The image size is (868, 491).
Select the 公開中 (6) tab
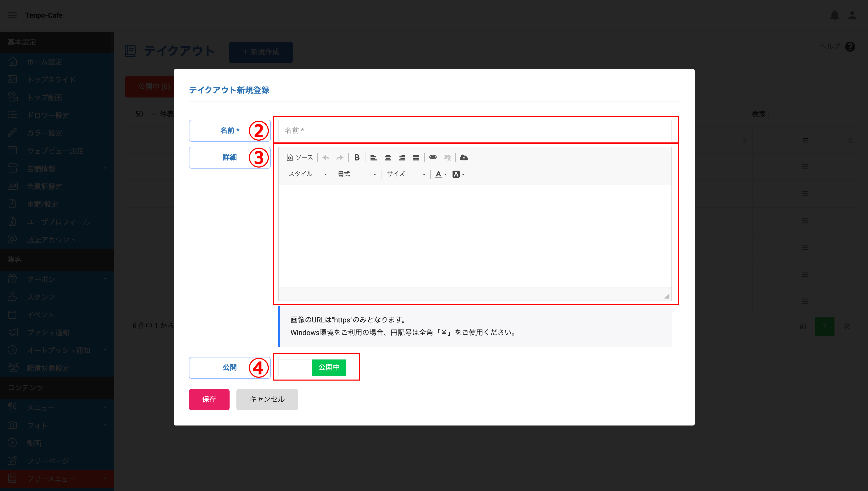pyautogui.click(x=150, y=87)
